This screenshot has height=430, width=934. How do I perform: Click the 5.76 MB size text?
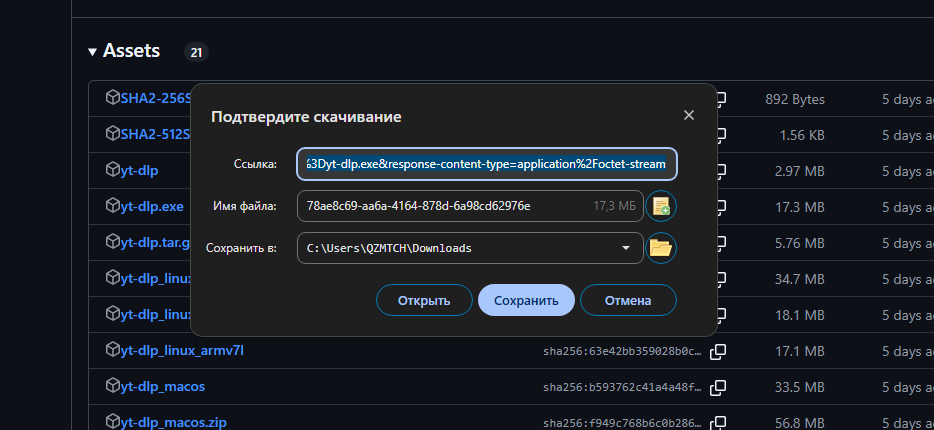[799, 243]
